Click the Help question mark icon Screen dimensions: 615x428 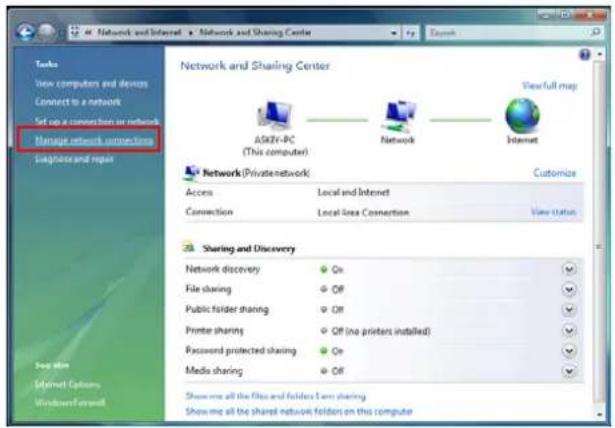pyautogui.click(x=584, y=55)
